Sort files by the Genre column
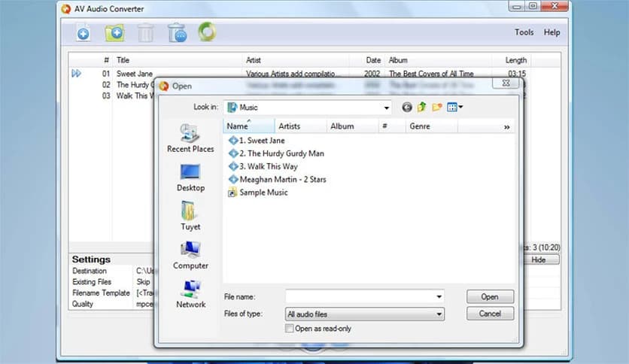 coord(431,126)
